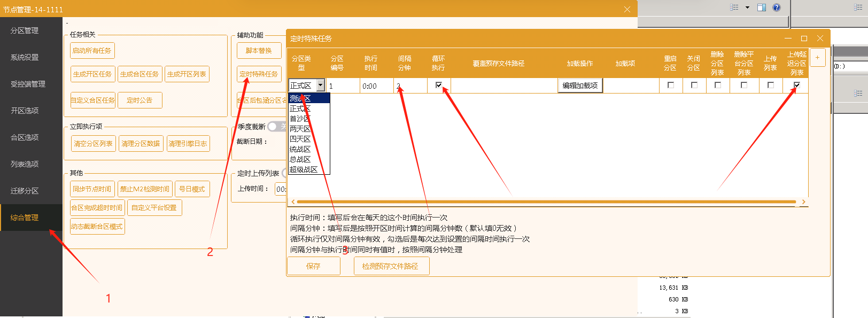Click the 启动所有任务 button

92,51
